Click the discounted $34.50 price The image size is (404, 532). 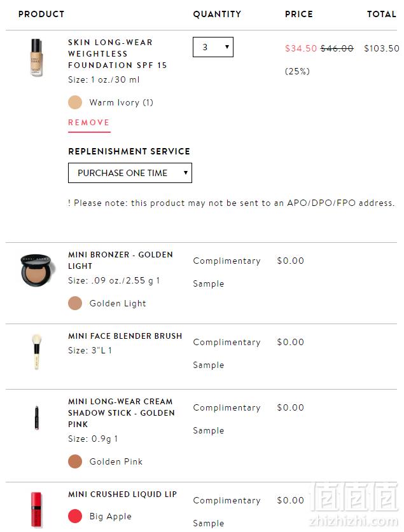pos(301,48)
